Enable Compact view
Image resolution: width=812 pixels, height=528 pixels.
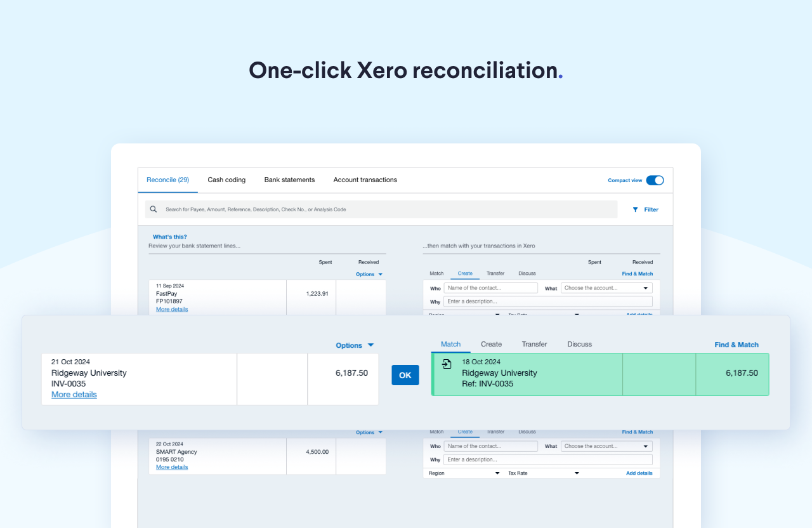click(655, 180)
